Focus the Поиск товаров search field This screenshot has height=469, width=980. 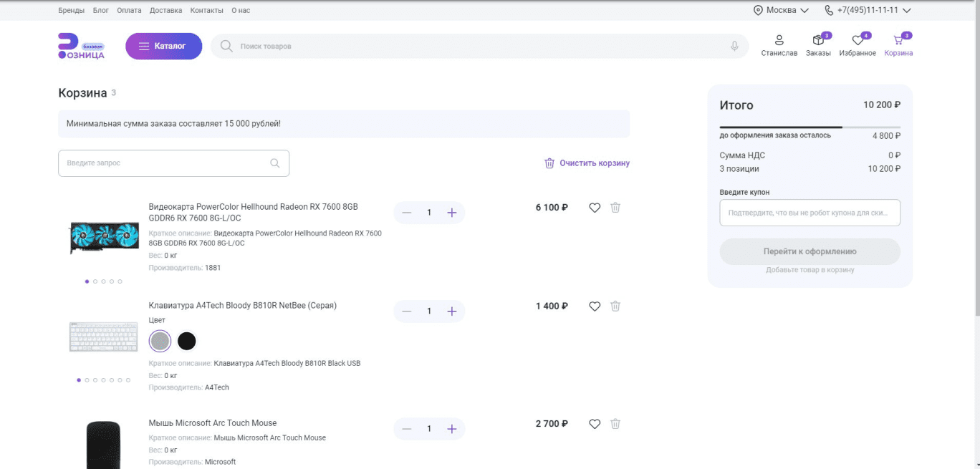click(480, 46)
